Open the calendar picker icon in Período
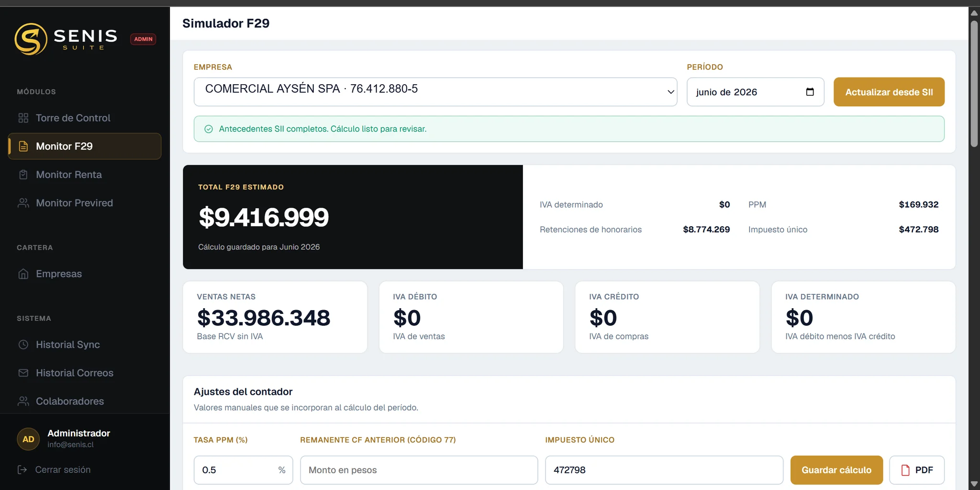The width and height of the screenshot is (980, 490). point(810,92)
